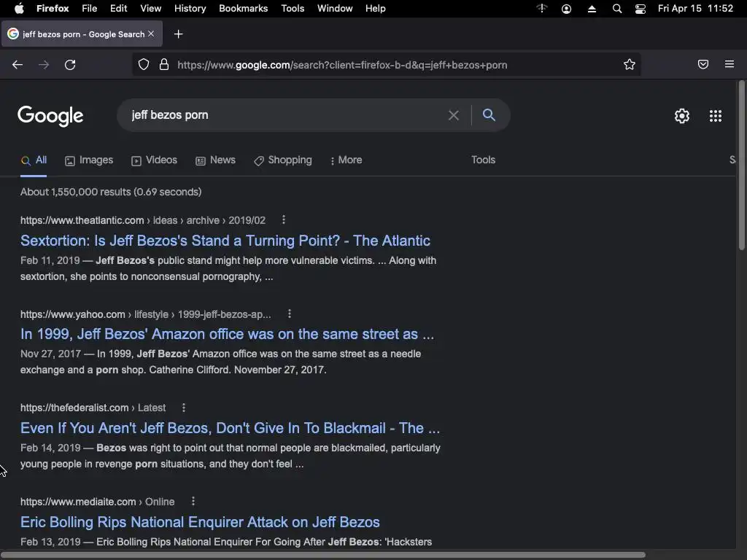Open the Atlantic Sextortion article link
This screenshot has height=560, width=747.
coord(225,241)
